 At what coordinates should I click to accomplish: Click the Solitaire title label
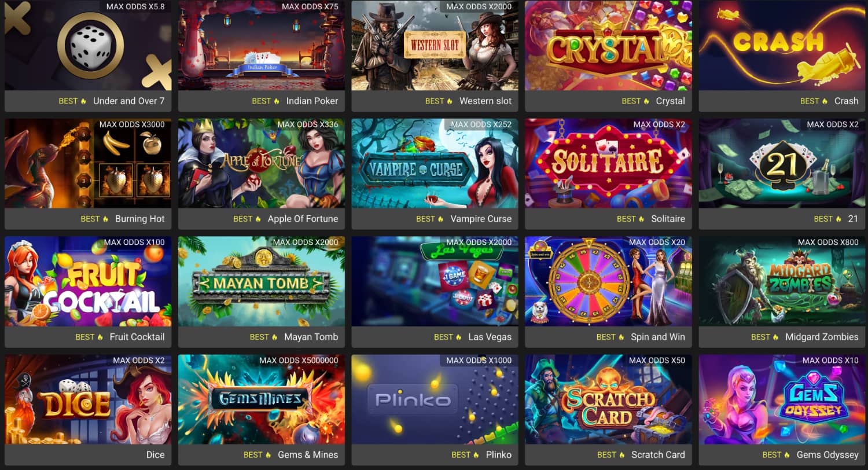[668, 219]
